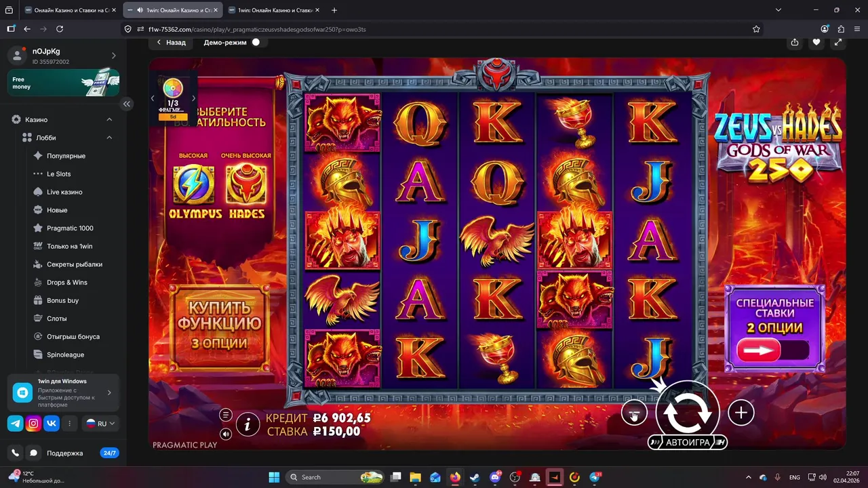Screen dimensions: 868x488
Task: Open the weather widget on taskbar
Action: (x=35, y=477)
